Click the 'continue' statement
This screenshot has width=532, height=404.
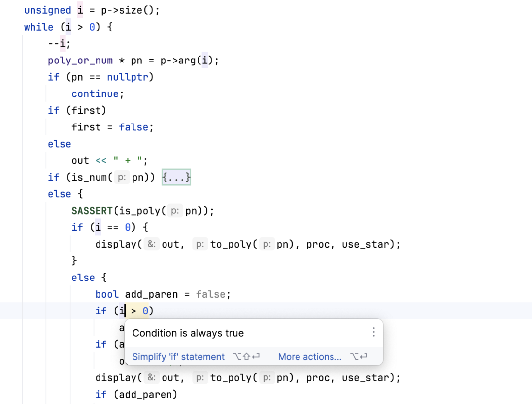coord(95,94)
